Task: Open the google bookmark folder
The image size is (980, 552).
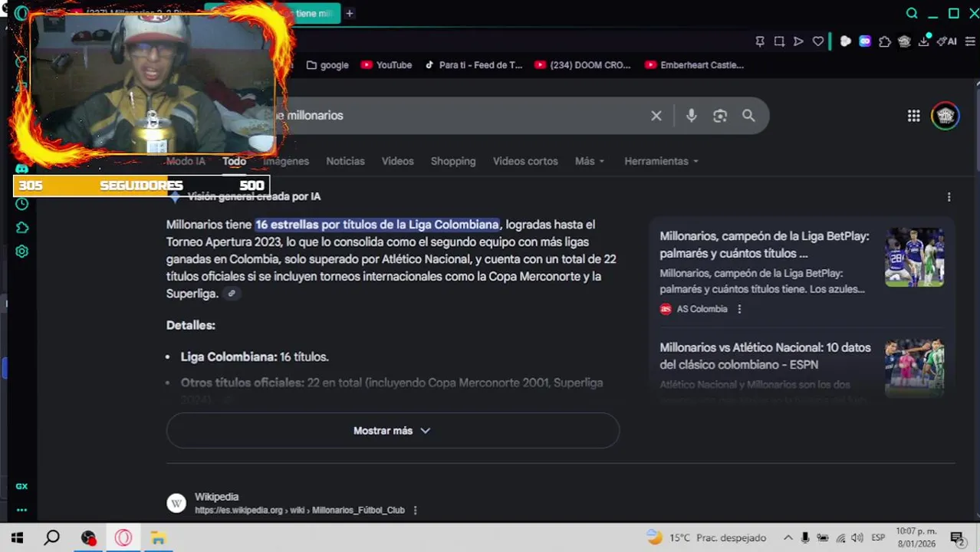Action: (x=327, y=65)
